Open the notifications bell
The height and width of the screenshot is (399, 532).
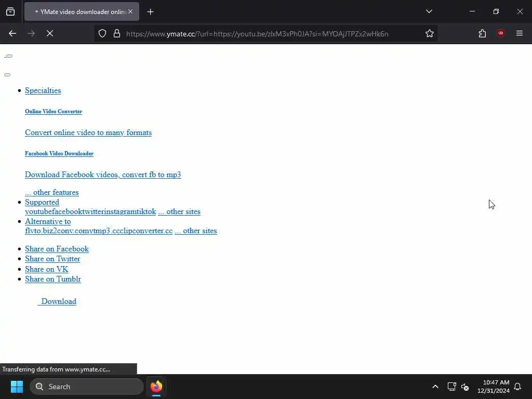point(518,387)
